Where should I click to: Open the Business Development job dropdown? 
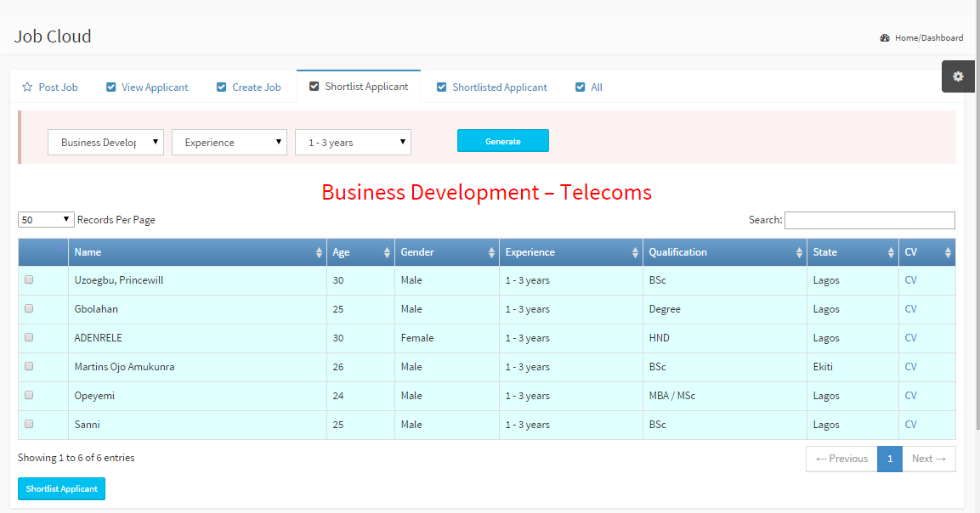tap(105, 143)
